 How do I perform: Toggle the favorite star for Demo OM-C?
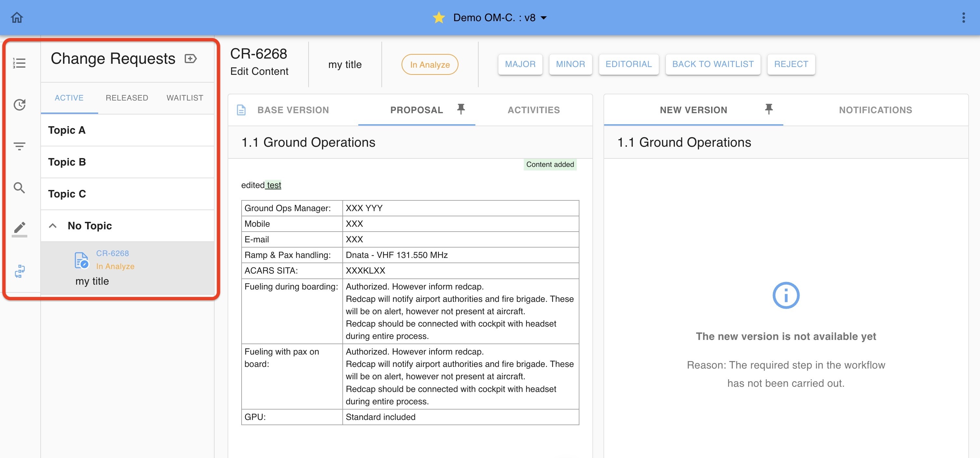pyautogui.click(x=439, y=18)
